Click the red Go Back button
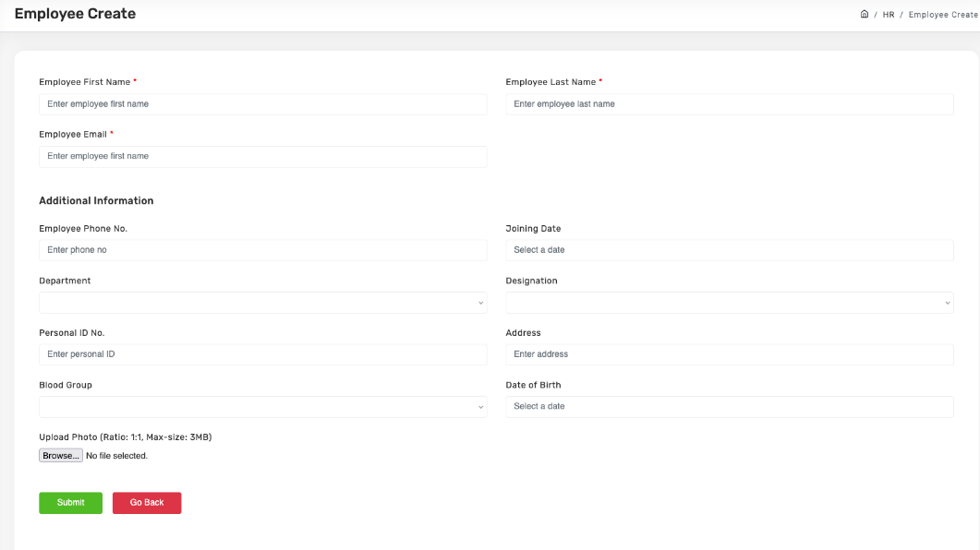Screen dimensions: 980x550 coord(147,503)
